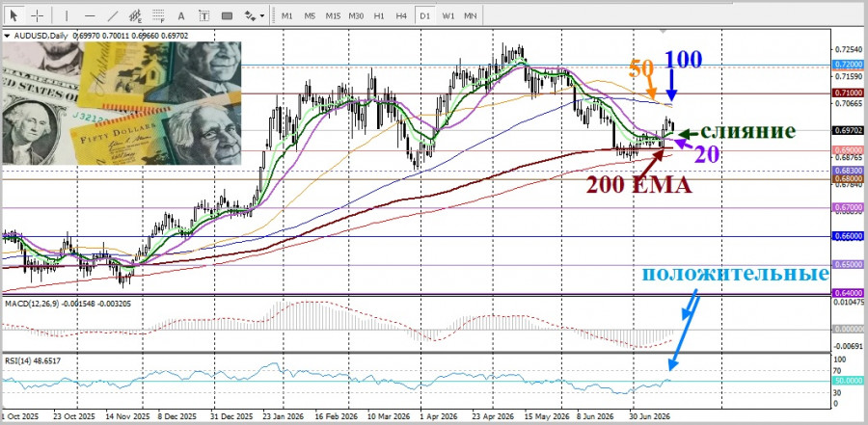
Task: Select the M15 timeframe button
Action: pos(333,15)
